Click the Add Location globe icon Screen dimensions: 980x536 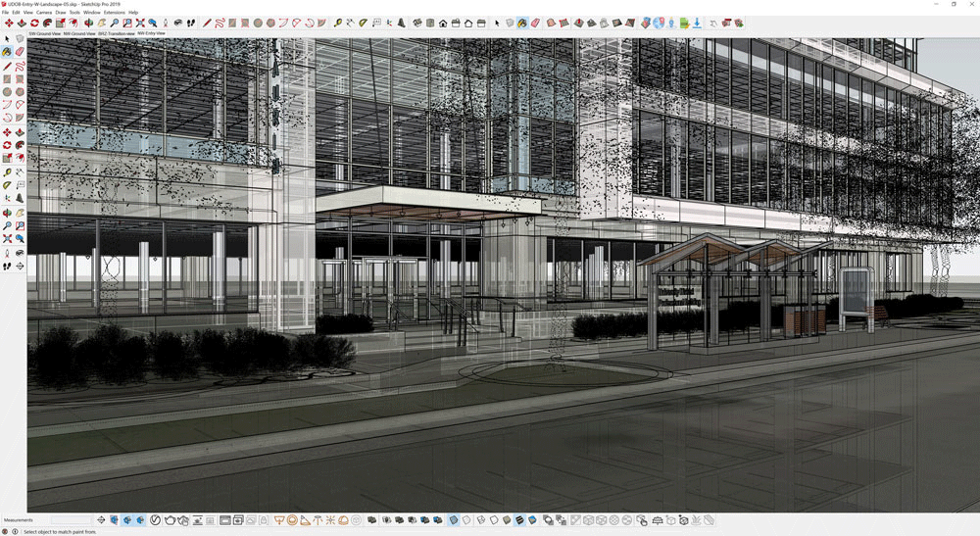click(x=659, y=24)
